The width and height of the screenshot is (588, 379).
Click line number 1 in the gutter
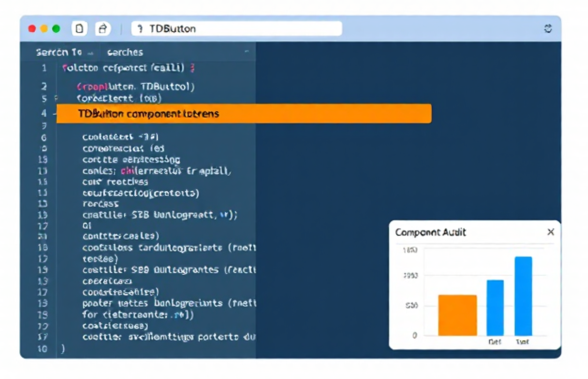tap(44, 68)
